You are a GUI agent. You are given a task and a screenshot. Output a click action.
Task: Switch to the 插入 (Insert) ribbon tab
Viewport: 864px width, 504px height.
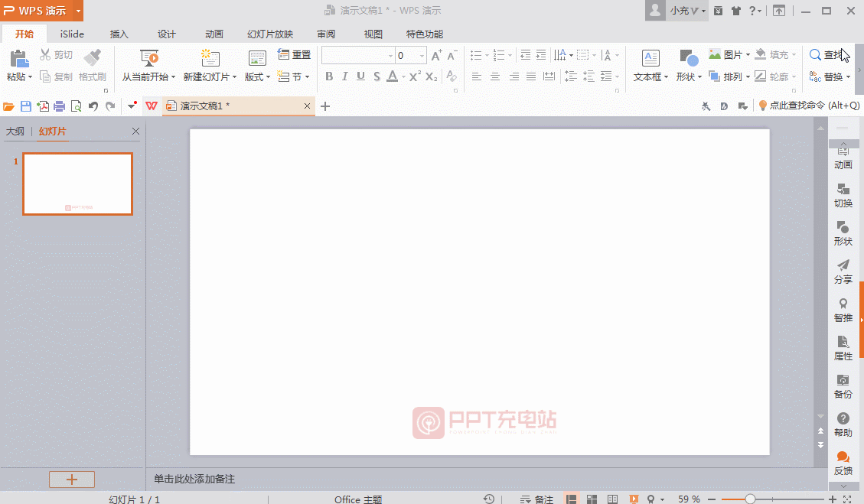click(119, 34)
